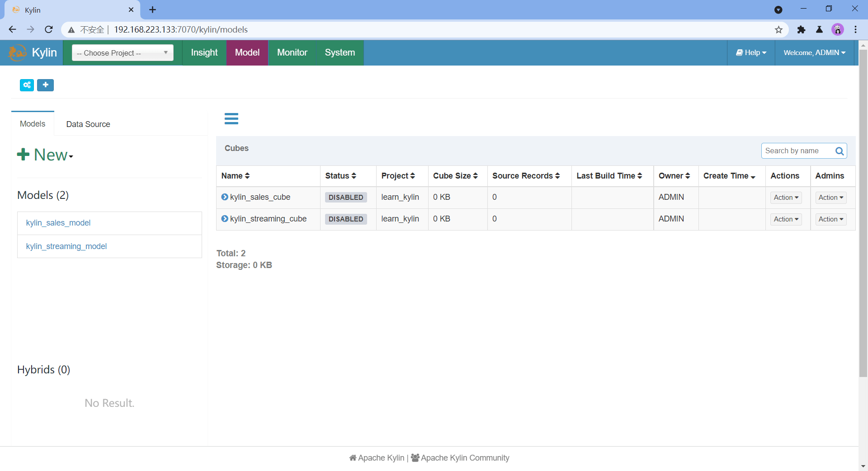868x471 pixels.
Task: Click the browser forward arrow
Action: pos(30,29)
